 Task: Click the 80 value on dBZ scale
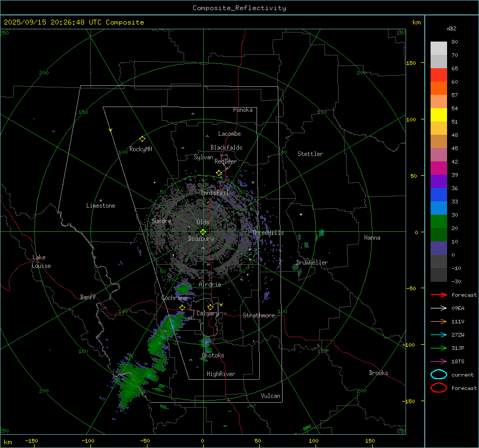pyautogui.click(x=455, y=42)
